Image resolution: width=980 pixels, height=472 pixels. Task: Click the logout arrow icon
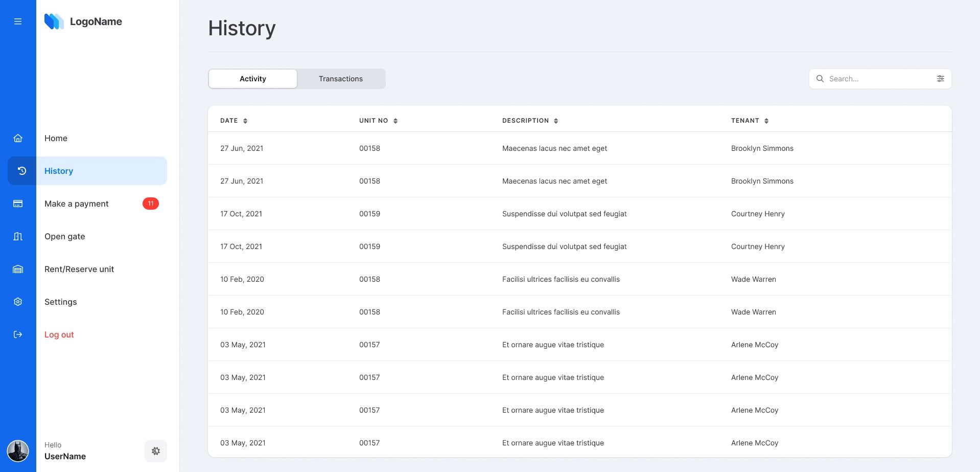(18, 334)
